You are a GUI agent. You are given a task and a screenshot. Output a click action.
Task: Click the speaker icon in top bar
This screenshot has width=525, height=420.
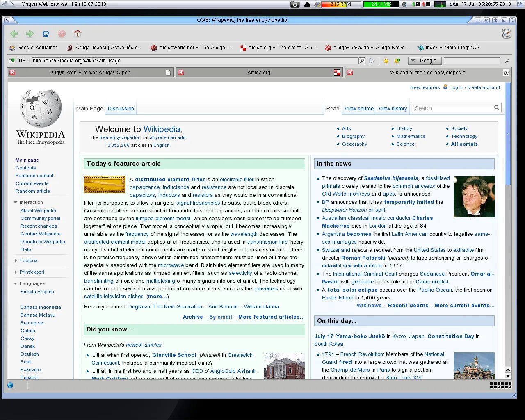(404, 4)
